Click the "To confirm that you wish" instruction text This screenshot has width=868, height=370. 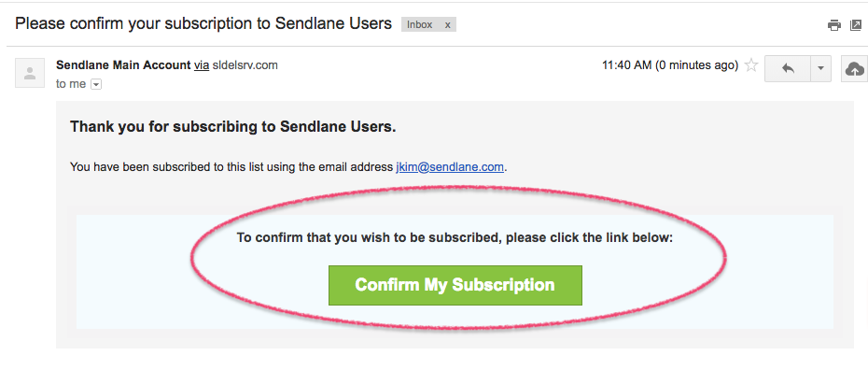click(455, 237)
